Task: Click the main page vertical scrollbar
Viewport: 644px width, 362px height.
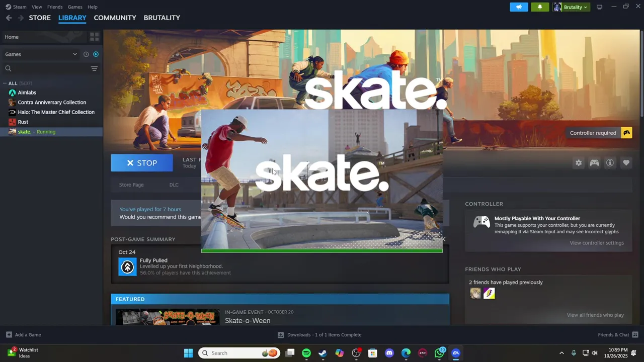Action: tap(642, 74)
